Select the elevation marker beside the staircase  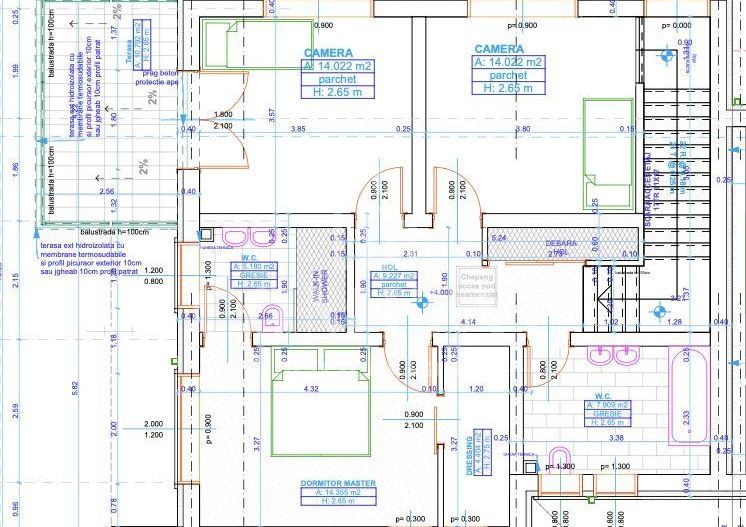(x=660, y=312)
